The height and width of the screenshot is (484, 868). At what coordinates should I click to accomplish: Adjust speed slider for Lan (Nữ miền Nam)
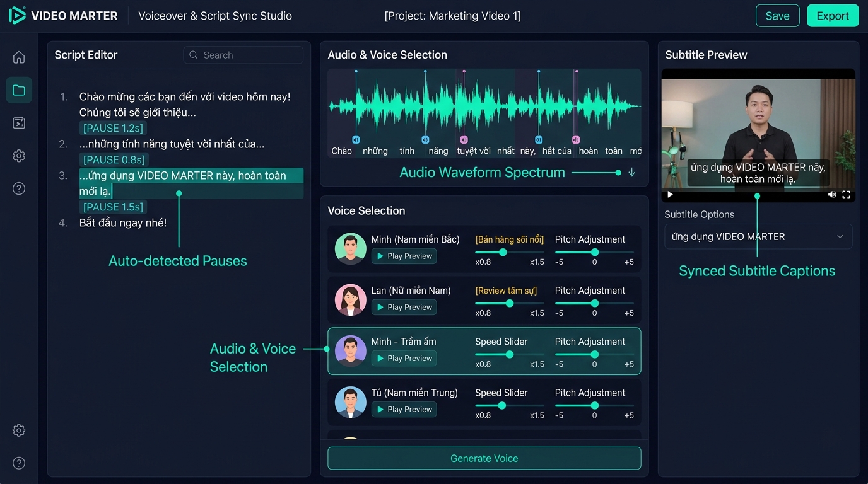[x=510, y=303]
